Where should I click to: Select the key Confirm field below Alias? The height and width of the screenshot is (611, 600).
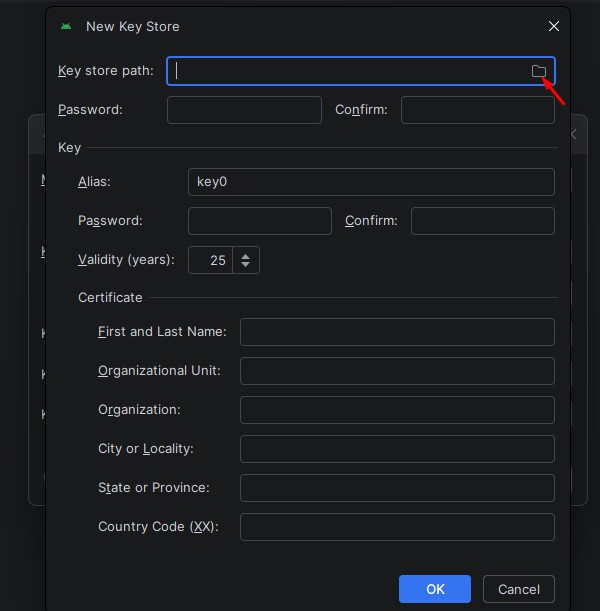pyautogui.click(x=482, y=221)
